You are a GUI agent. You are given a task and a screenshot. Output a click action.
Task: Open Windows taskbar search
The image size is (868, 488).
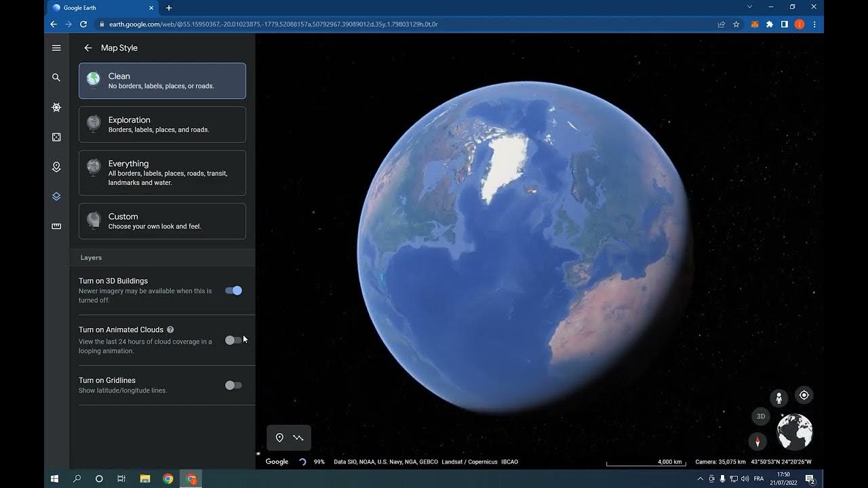click(x=77, y=479)
